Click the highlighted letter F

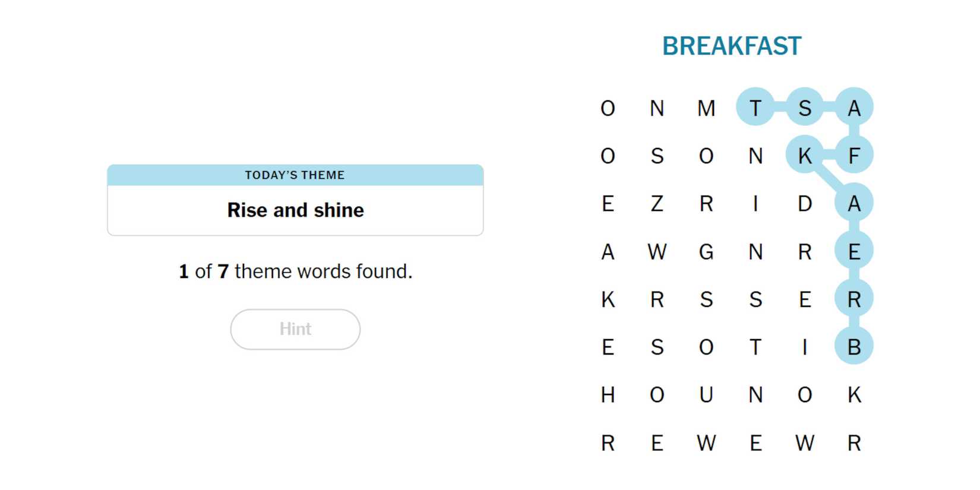point(853,156)
